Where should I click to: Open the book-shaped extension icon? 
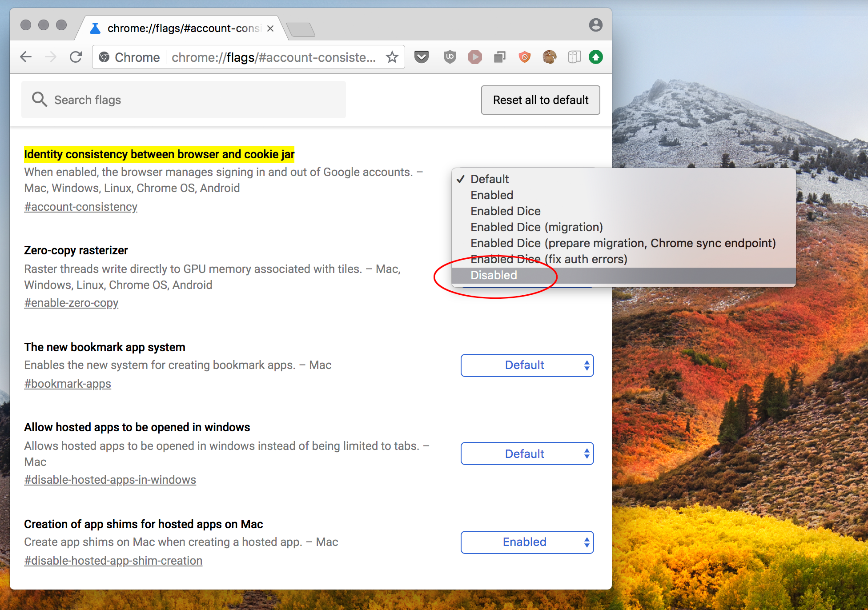click(574, 57)
